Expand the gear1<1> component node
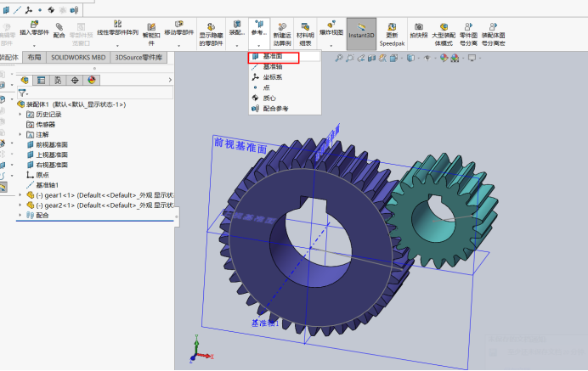 (x=20, y=195)
